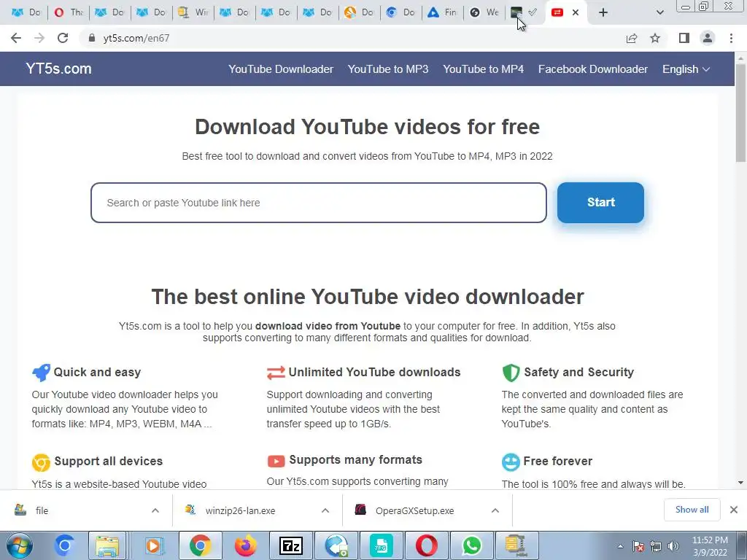The height and width of the screenshot is (560, 747).
Task: Open a new tab with the plus button
Action: [603, 12]
